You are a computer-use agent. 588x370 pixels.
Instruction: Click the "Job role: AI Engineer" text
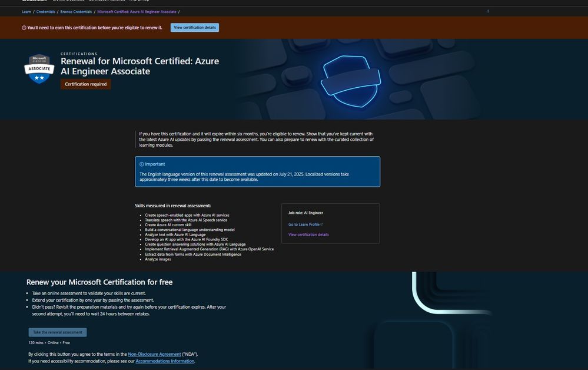(305, 213)
